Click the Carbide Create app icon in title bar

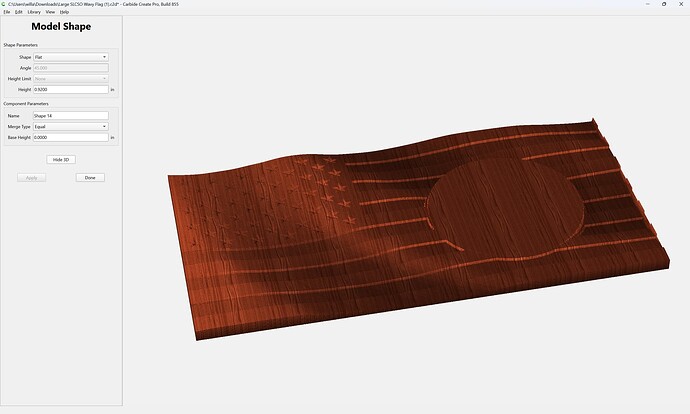click(4, 4)
